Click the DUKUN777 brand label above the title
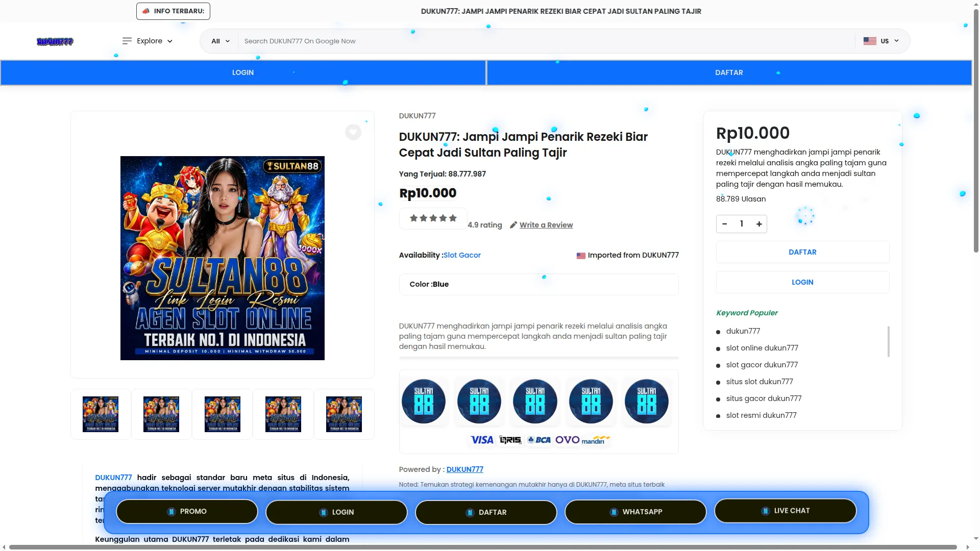Image resolution: width=980 pixels, height=551 pixels. click(417, 116)
